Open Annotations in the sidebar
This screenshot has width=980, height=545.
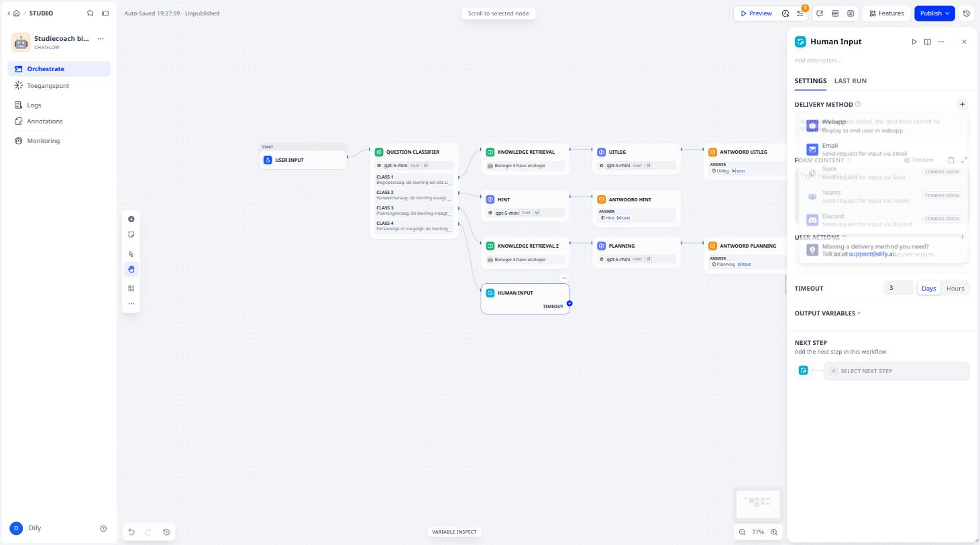pos(59,121)
